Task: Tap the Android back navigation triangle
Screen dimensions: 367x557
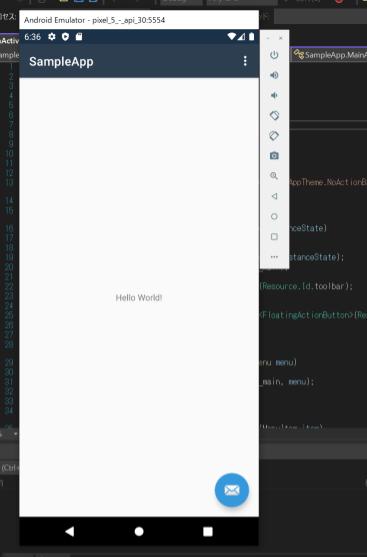Action: (70, 531)
